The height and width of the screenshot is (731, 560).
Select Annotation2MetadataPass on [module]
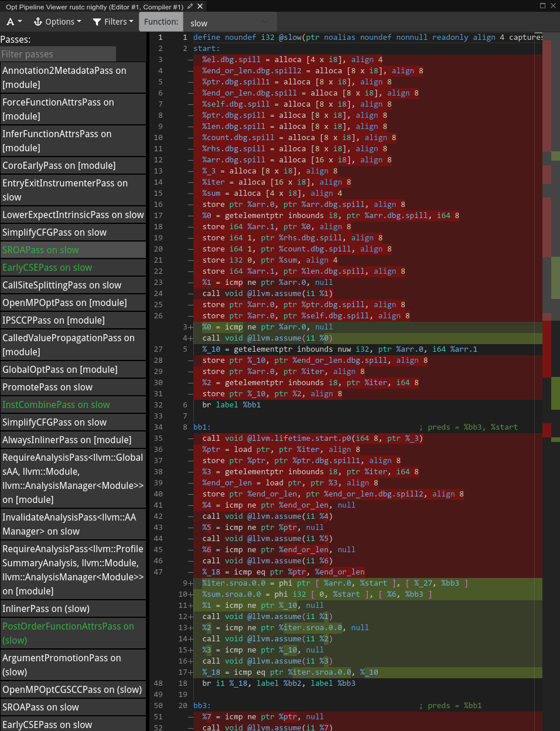(x=73, y=77)
